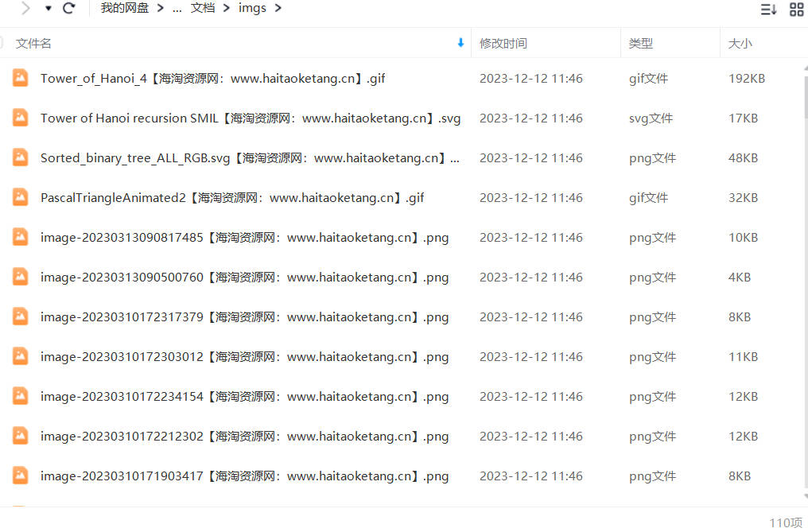Screen dimensions: 808x532
Task: Click modified date of image-20230310171903417
Action: (531, 476)
